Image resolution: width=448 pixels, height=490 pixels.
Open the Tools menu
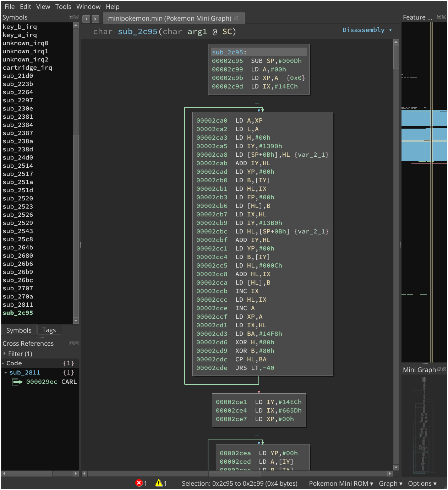click(x=63, y=7)
